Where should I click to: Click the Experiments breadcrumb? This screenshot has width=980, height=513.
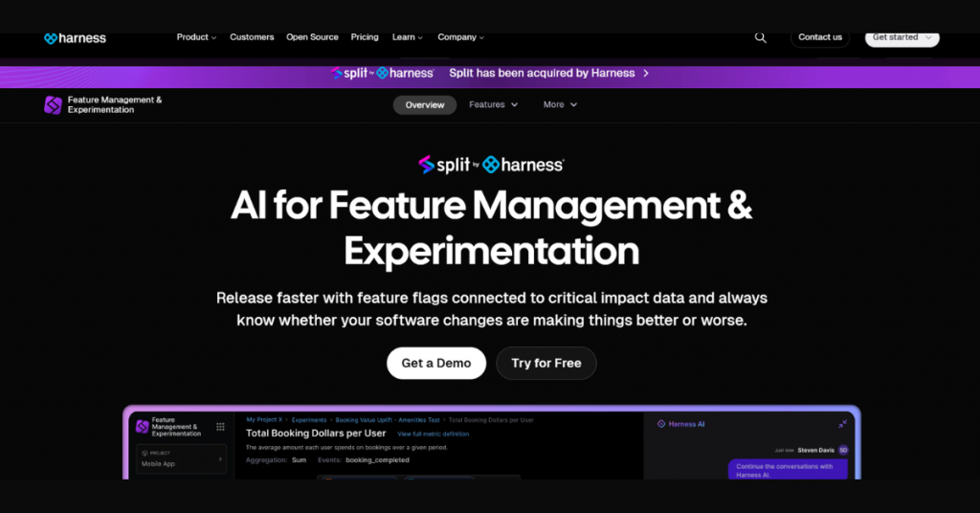[309, 420]
